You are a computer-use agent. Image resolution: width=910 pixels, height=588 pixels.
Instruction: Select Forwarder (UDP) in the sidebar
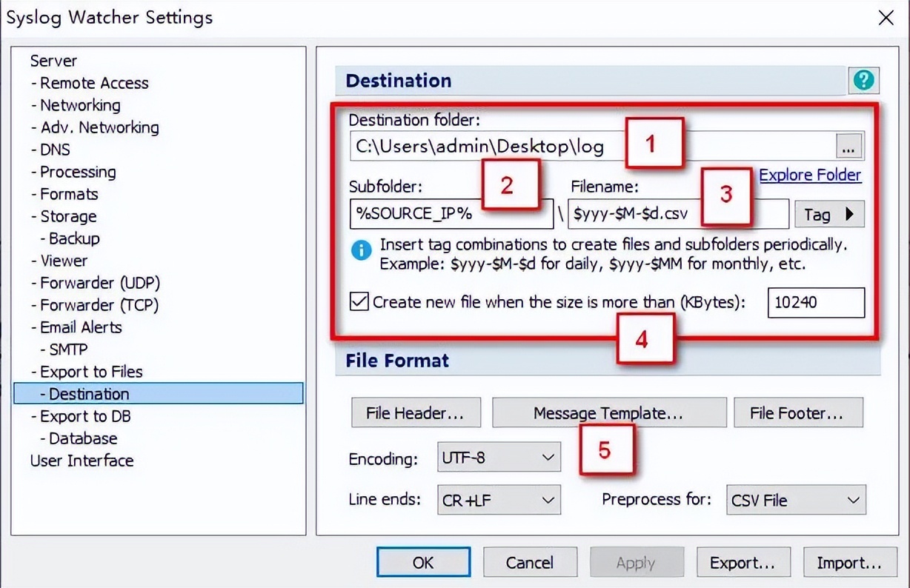[100, 283]
